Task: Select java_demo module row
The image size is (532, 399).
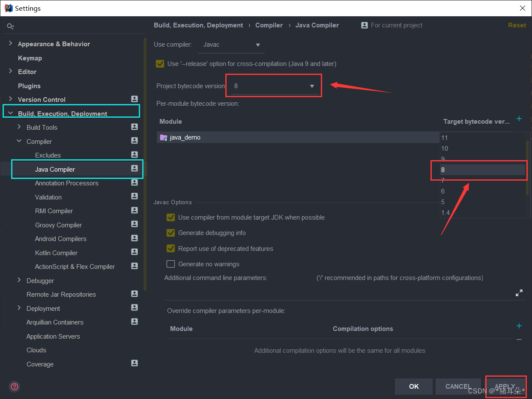Action: [298, 137]
